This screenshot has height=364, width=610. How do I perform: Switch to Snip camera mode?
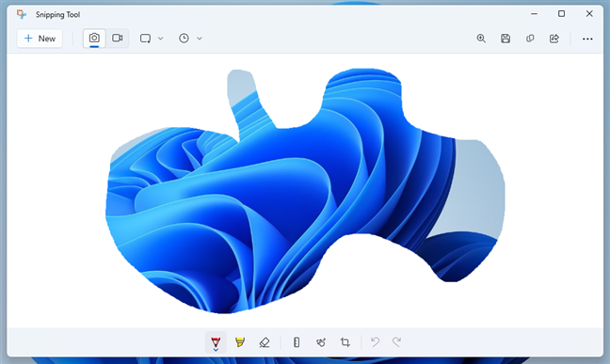point(94,39)
